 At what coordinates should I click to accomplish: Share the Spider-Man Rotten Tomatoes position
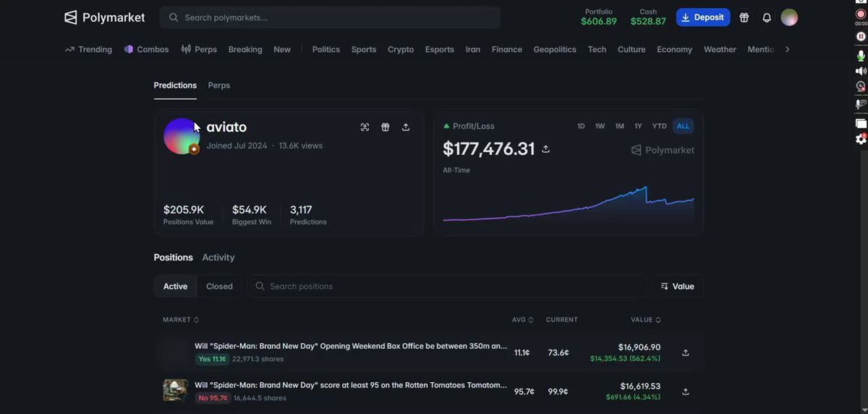686,392
